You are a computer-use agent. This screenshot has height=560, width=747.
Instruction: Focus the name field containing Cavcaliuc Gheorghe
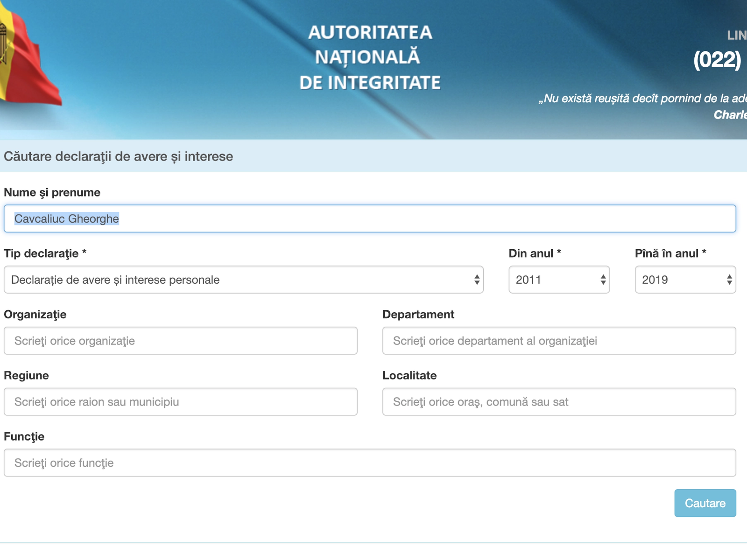[x=370, y=218]
